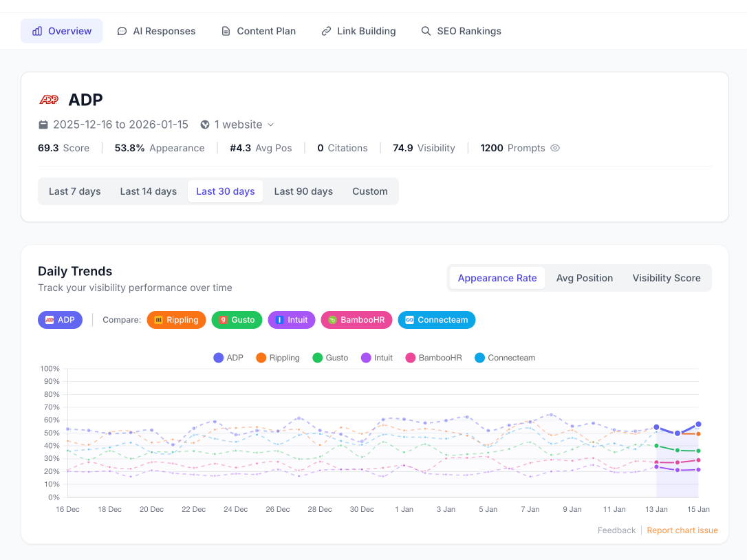Click the Link Building chain icon

point(325,30)
